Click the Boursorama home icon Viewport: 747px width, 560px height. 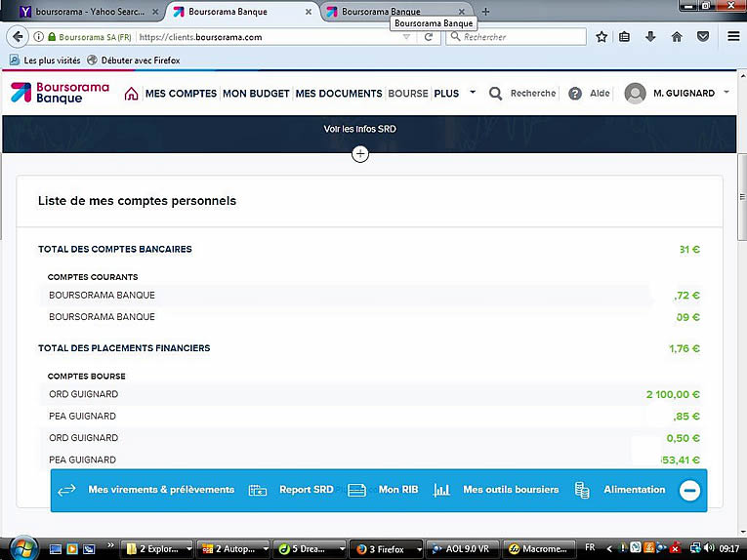tap(131, 94)
